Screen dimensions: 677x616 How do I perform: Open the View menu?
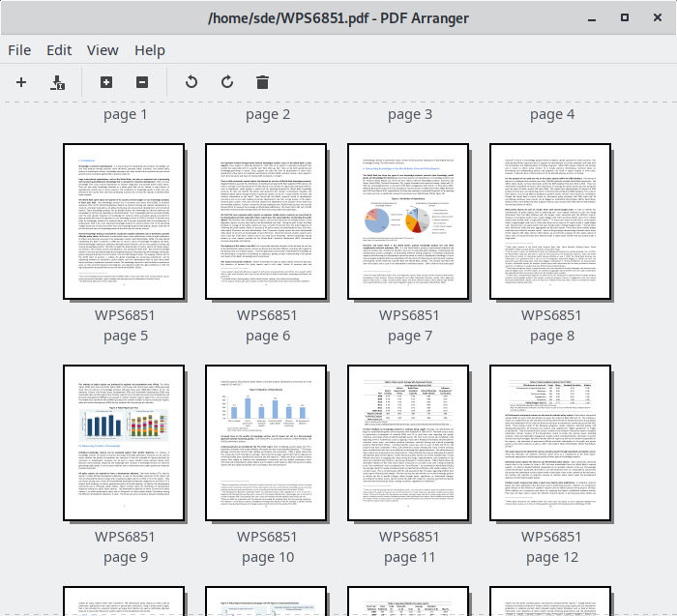103,50
